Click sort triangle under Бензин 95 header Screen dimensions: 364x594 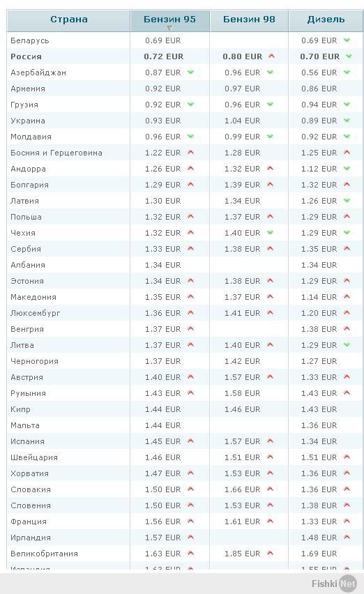(169, 28)
